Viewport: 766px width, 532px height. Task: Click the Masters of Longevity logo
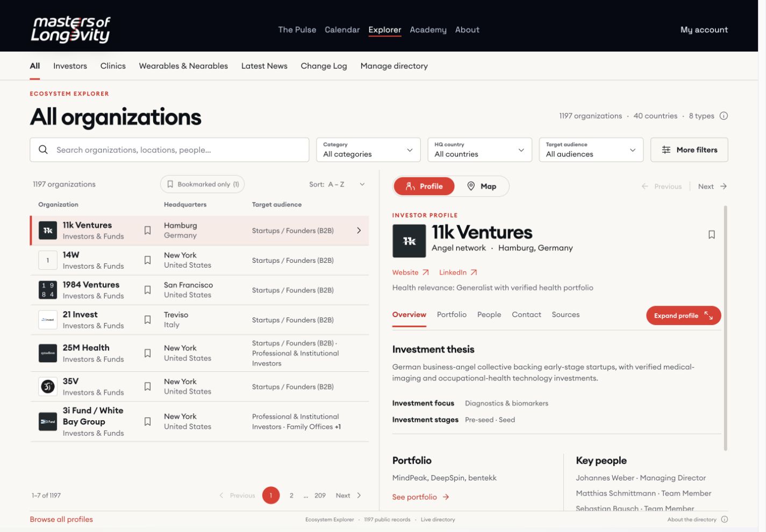(70, 29)
